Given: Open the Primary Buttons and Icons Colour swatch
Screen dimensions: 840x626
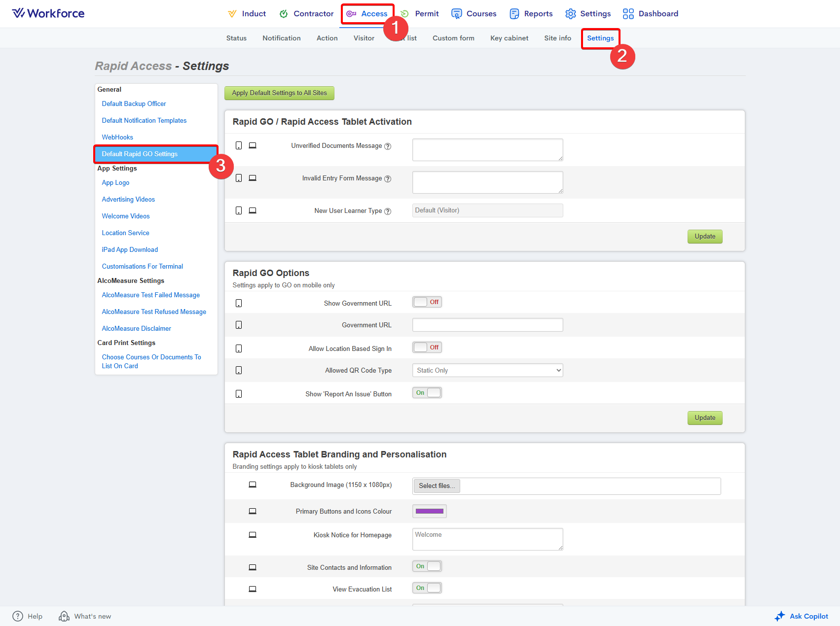Looking at the screenshot, I should (x=429, y=511).
